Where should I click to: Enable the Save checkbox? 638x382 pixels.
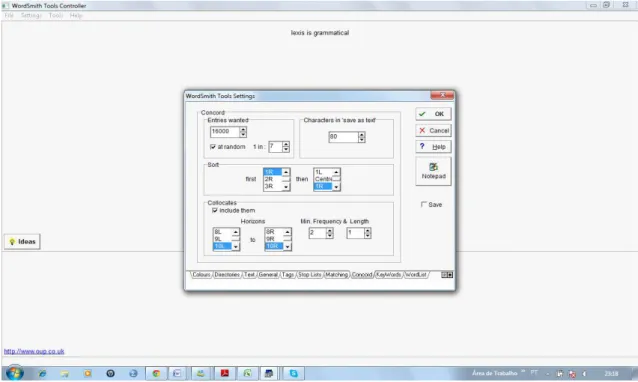tap(424, 204)
